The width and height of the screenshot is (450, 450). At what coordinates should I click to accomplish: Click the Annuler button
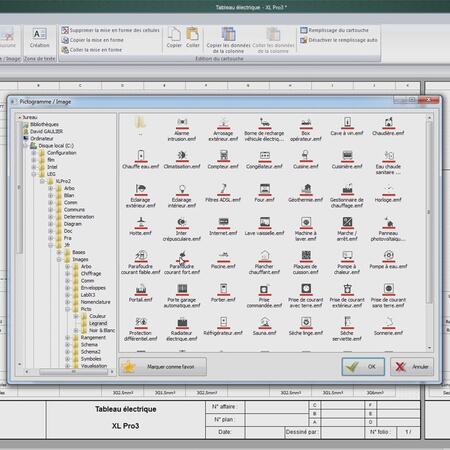tap(412, 367)
